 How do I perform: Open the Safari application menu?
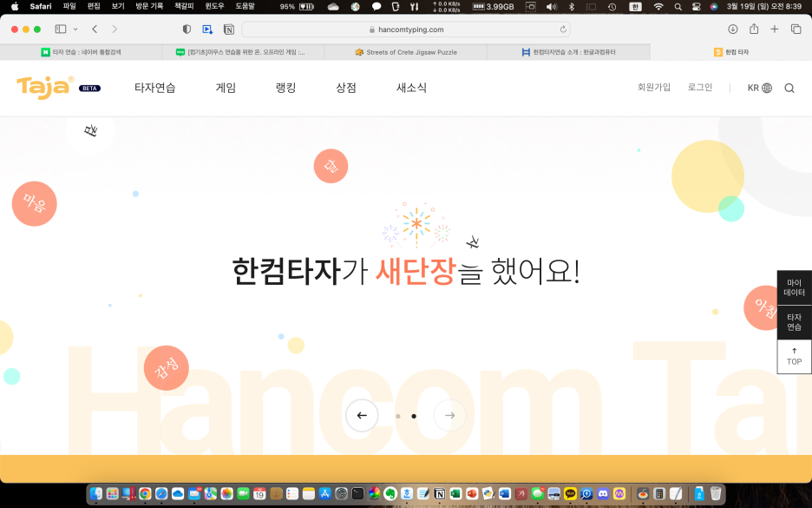click(x=41, y=6)
